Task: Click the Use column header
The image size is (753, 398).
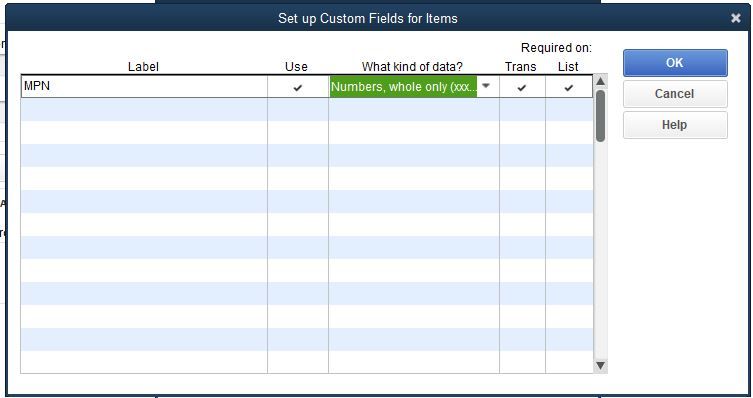Action: [x=296, y=67]
